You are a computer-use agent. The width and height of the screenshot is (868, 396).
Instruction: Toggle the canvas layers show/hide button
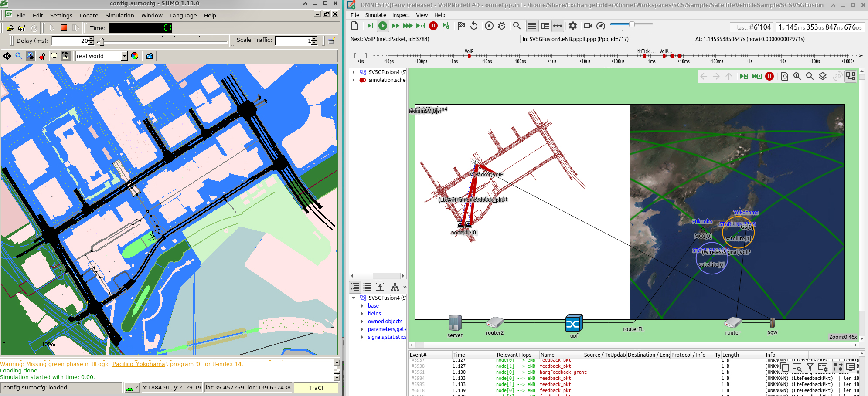coord(823,76)
